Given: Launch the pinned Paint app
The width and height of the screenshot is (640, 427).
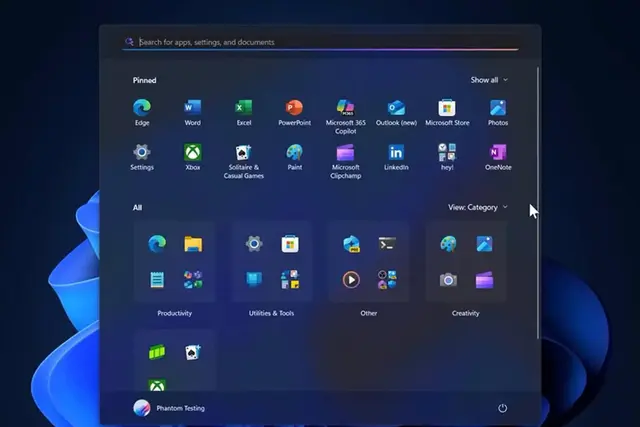Looking at the screenshot, I should click(x=294, y=157).
